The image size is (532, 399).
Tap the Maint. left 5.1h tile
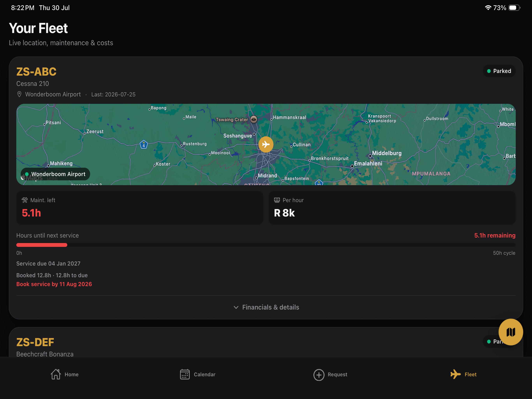(140, 208)
